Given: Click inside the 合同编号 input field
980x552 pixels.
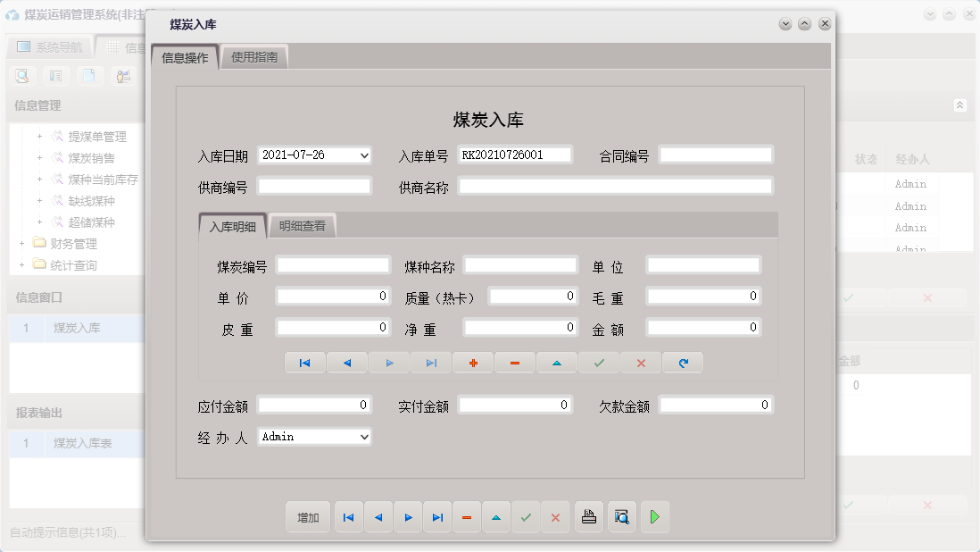Looking at the screenshot, I should (714, 154).
